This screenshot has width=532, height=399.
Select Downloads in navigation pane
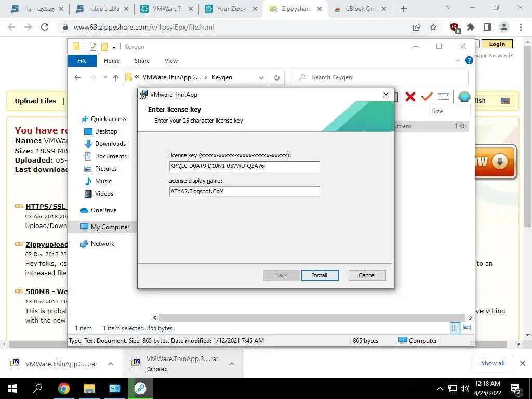point(105,144)
